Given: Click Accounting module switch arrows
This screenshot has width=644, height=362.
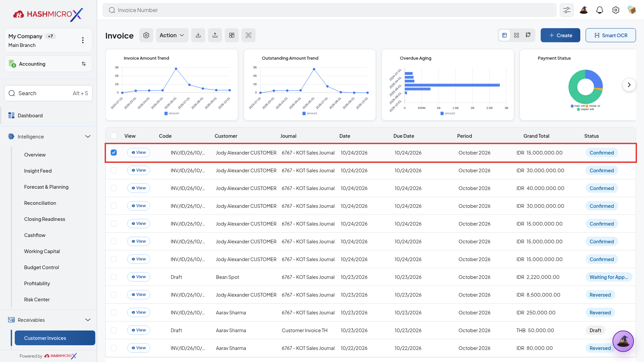Looking at the screenshot, I should click(x=84, y=64).
